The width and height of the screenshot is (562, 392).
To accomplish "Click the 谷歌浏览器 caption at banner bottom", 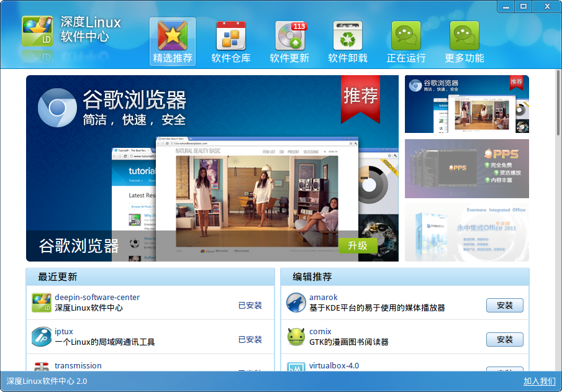I will pos(78,246).
